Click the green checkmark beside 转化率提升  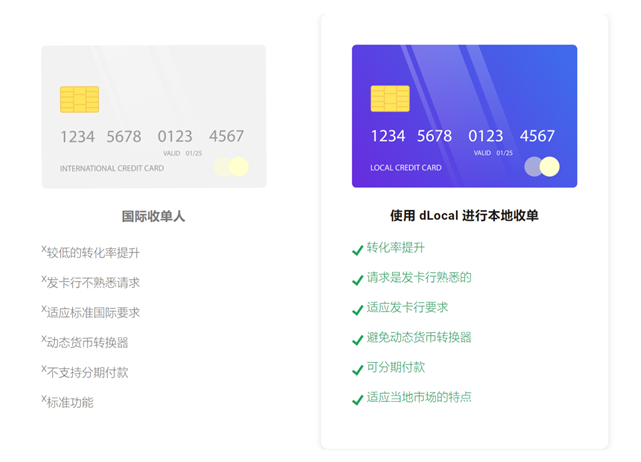click(357, 250)
